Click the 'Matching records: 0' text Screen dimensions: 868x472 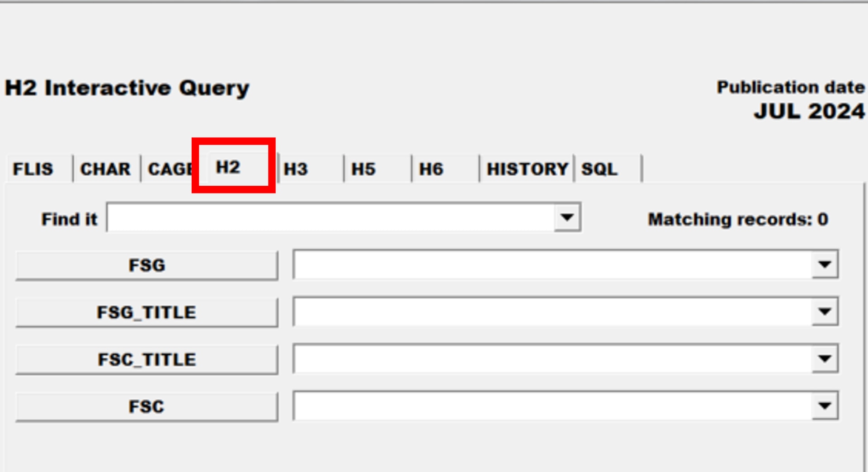click(738, 219)
